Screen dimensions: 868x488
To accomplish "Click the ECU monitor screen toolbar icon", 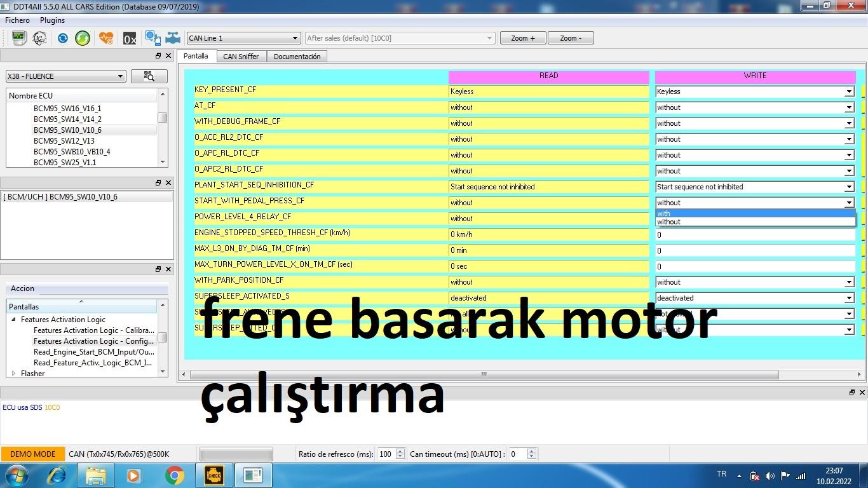I will pos(19,38).
